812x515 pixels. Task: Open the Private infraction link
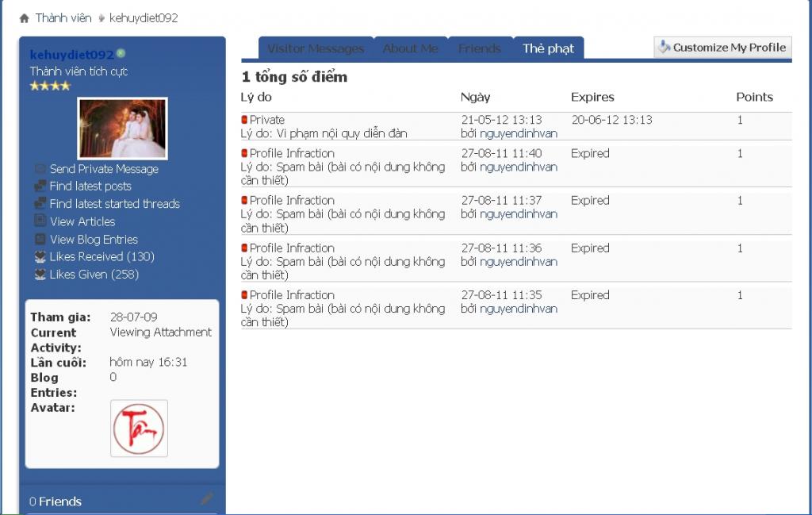click(266, 120)
